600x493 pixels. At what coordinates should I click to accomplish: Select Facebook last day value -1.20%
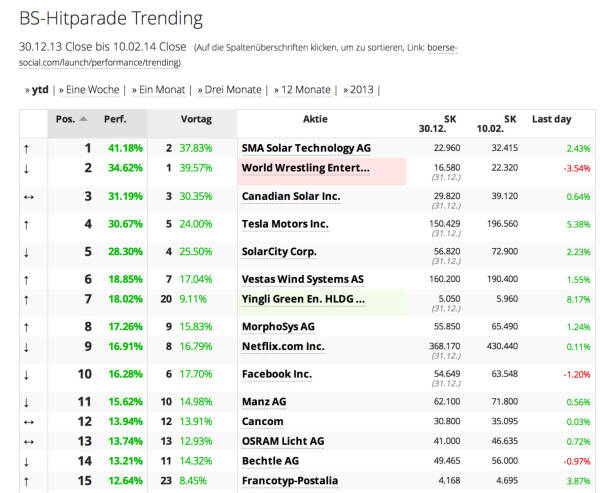pos(577,374)
